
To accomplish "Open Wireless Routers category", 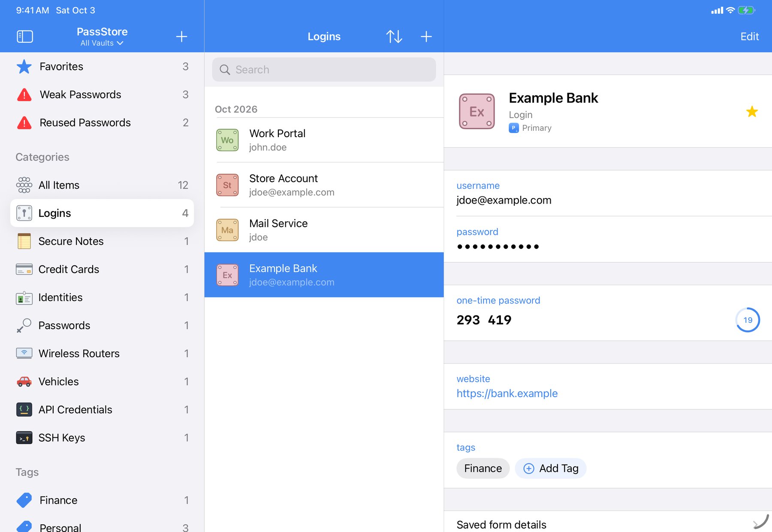I will tap(102, 354).
